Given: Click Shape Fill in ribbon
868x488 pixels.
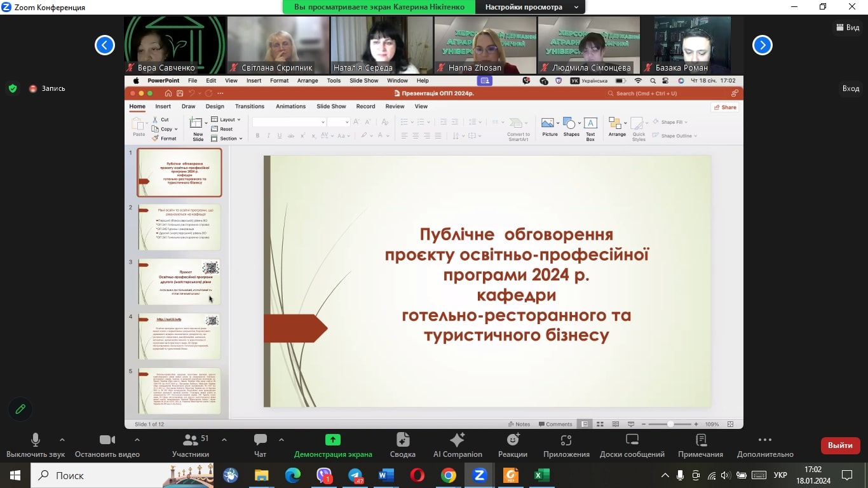Looking at the screenshot, I should pyautogui.click(x=669, y=122).
